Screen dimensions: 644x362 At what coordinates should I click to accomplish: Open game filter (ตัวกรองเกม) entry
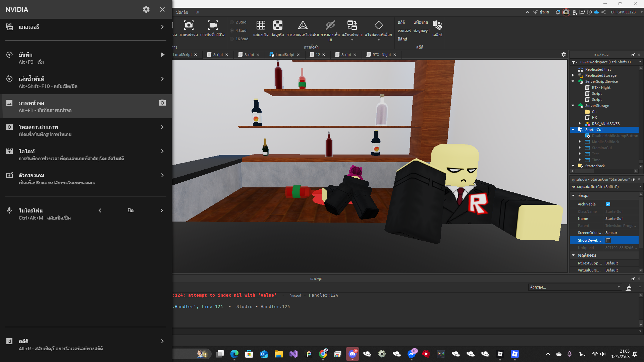tap(86, 179)
